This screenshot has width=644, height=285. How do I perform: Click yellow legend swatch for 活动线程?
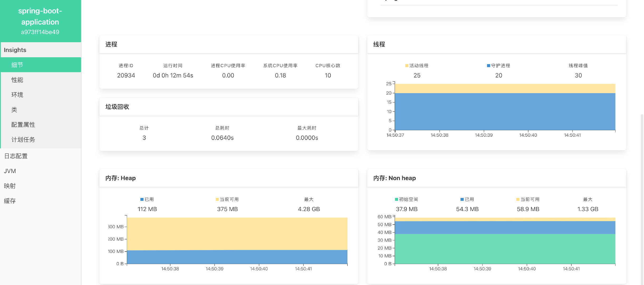click(407, 65)
